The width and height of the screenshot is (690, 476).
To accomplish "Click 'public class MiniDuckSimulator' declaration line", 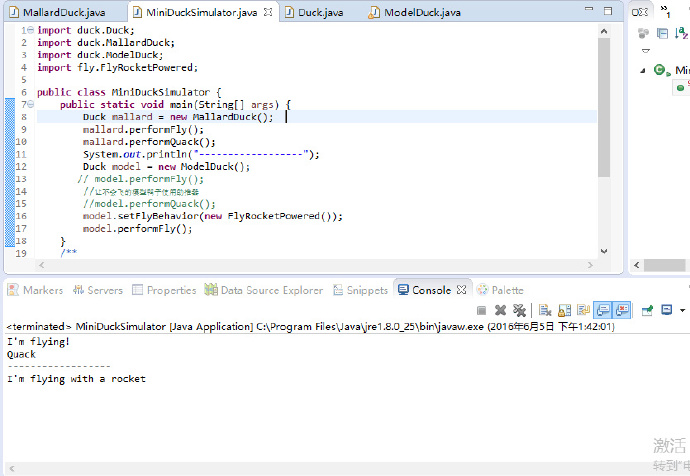I will 129,92.
